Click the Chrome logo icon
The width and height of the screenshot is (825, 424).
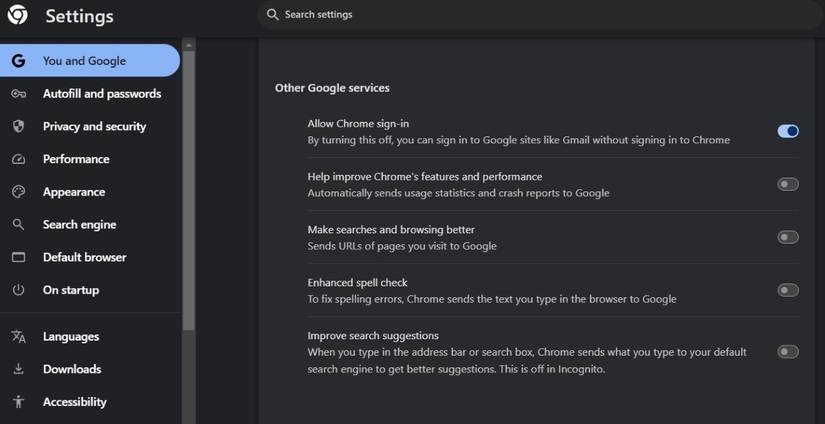(x=18, y=15)
